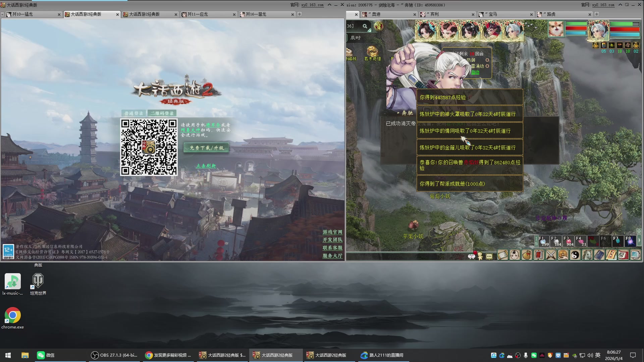The width and height of the screenshot is (644, 362).
Task: Open the blue book icon
Action: (599, 255)
